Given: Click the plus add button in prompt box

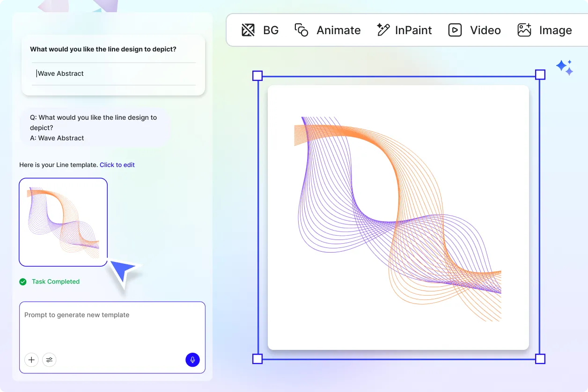Looking at the screenshot, I should 31,360.
